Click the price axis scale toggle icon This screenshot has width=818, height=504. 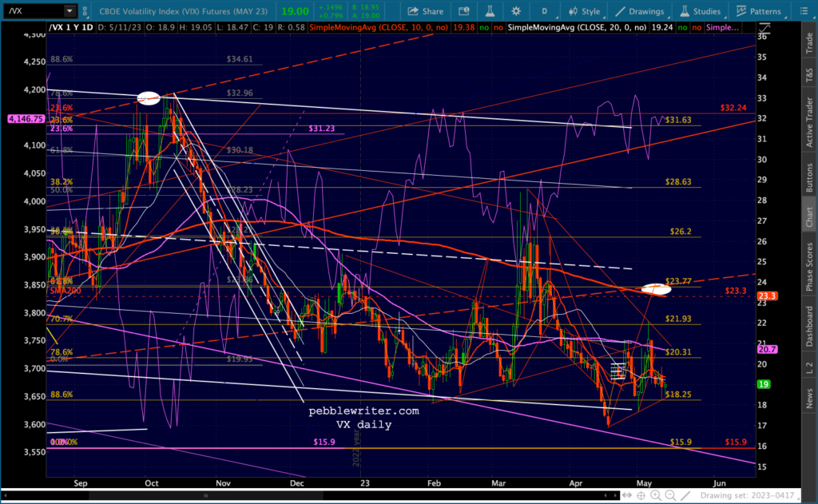[764, 28]
